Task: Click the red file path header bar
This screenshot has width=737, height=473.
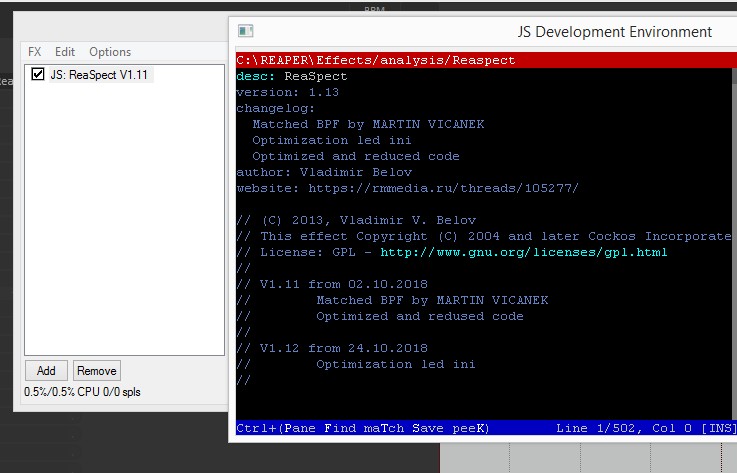Action: [x=486, y=60]
